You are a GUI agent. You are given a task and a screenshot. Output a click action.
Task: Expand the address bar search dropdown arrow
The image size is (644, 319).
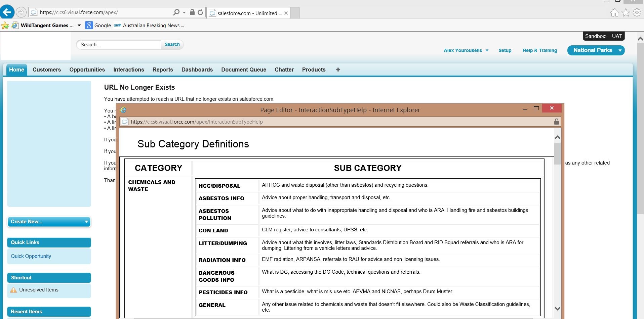pyautogui.click(x=184, y=12)
